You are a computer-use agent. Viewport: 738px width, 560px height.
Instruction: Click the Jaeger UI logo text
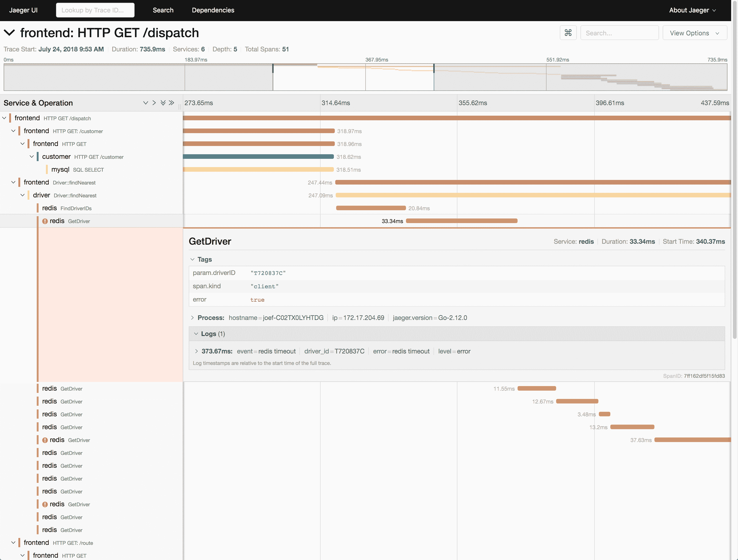point(23,10)
